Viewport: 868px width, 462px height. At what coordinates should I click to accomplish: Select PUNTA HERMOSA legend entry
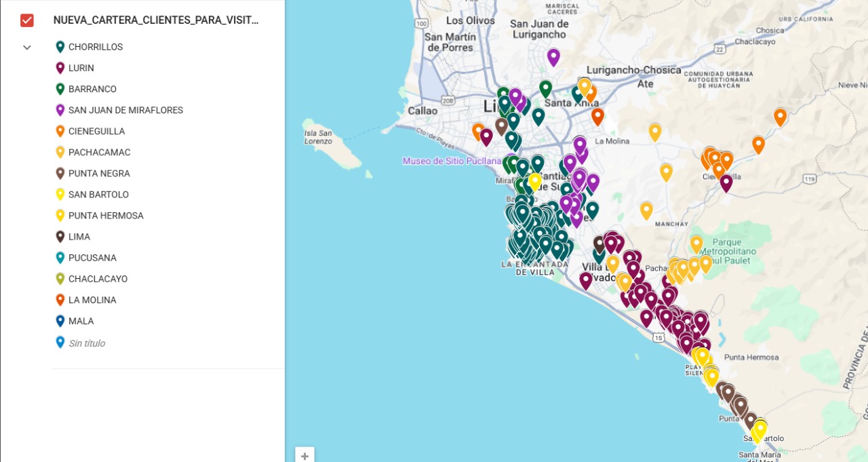pos(106,215)
